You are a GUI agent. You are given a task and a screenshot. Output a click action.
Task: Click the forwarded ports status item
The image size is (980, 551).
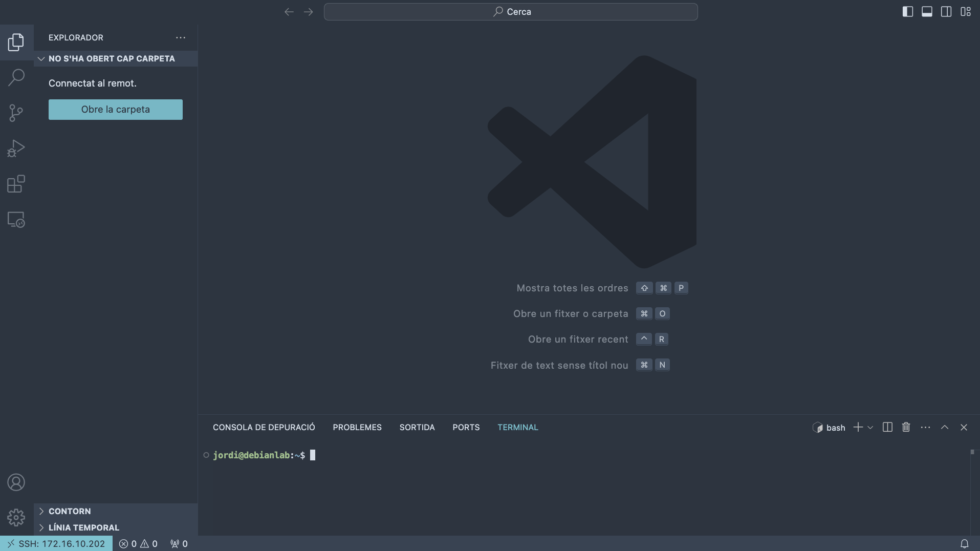pos(179,544)
